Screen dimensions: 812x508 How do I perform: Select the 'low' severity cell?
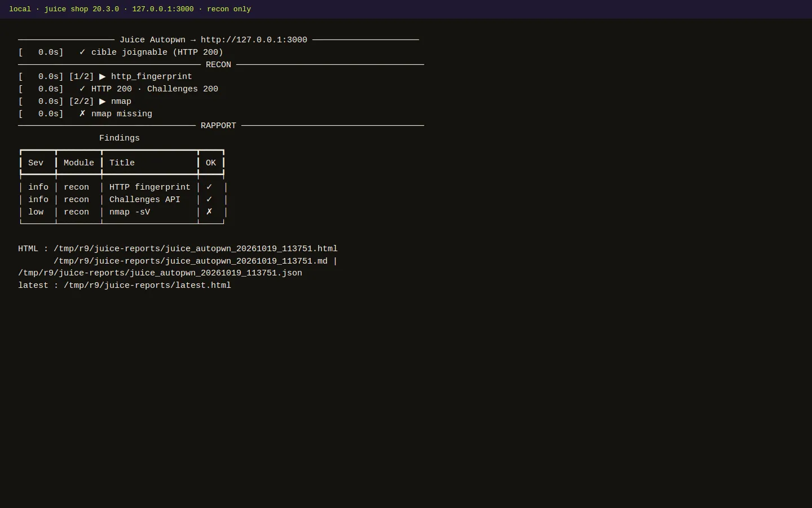coord(36,212)
